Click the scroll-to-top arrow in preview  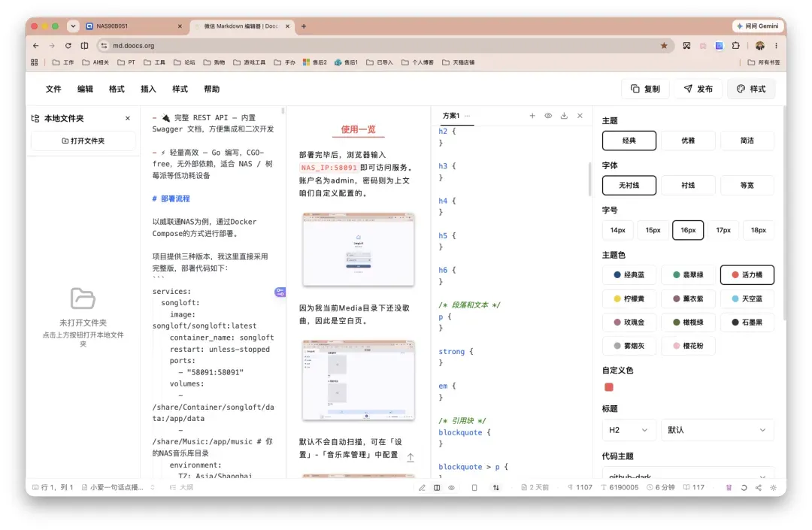pyautogui.click(x=411, y=458)
